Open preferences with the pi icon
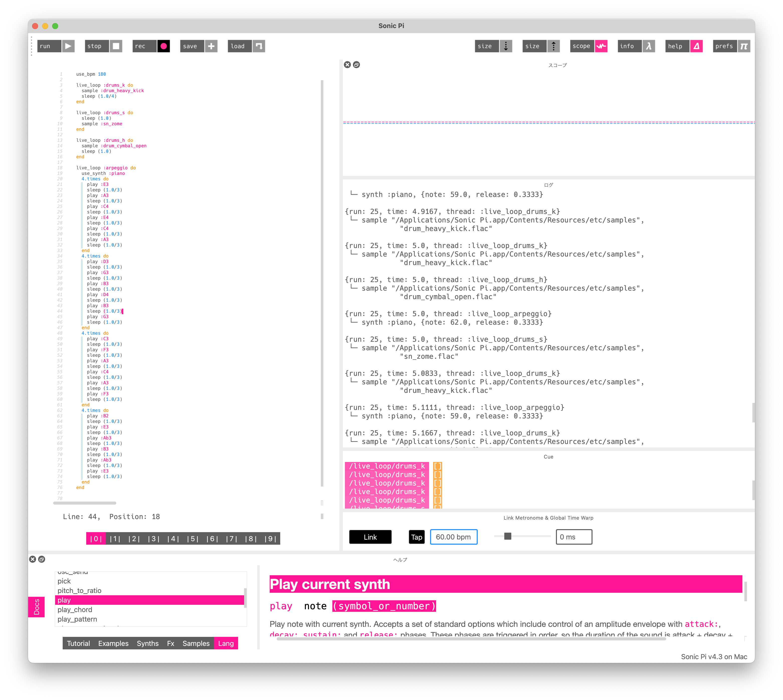The height and width of the screenshot is (700, 783). point(744,46)
